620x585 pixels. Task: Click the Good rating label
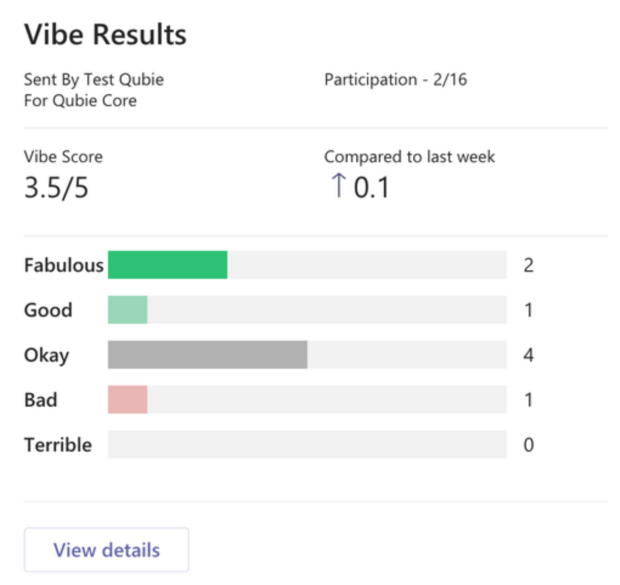coord(48,310)
